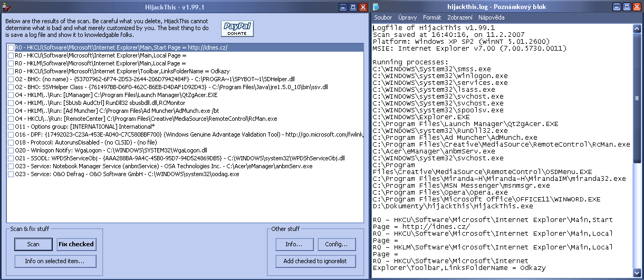The height and width of the screenshot is (280, 644).
Task: Open the Úpravy menu in Notepad
Action: tap(407, 17)
